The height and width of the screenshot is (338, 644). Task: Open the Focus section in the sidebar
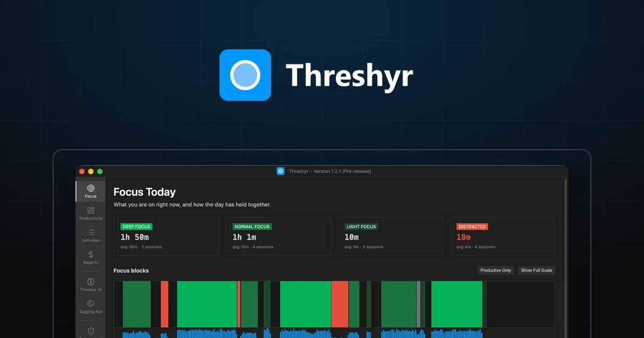tap(91, 192)
